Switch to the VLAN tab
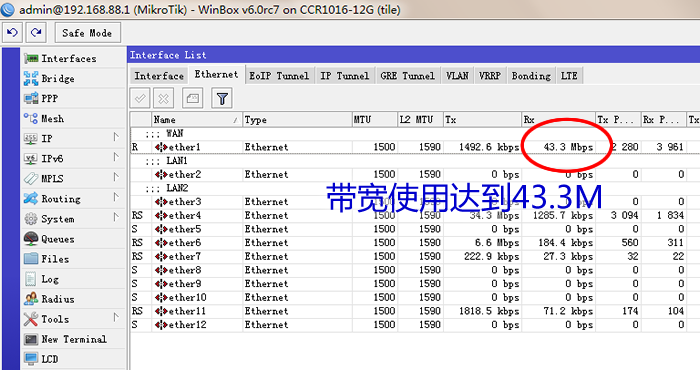 pos(457,76)
